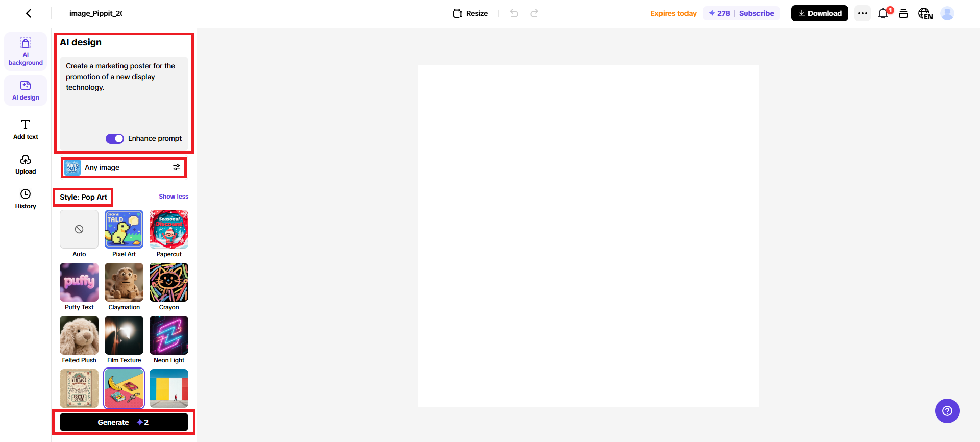Screen dimensions: 980x442
Task: Open the user profile avatar
Action: click(947, 13)
